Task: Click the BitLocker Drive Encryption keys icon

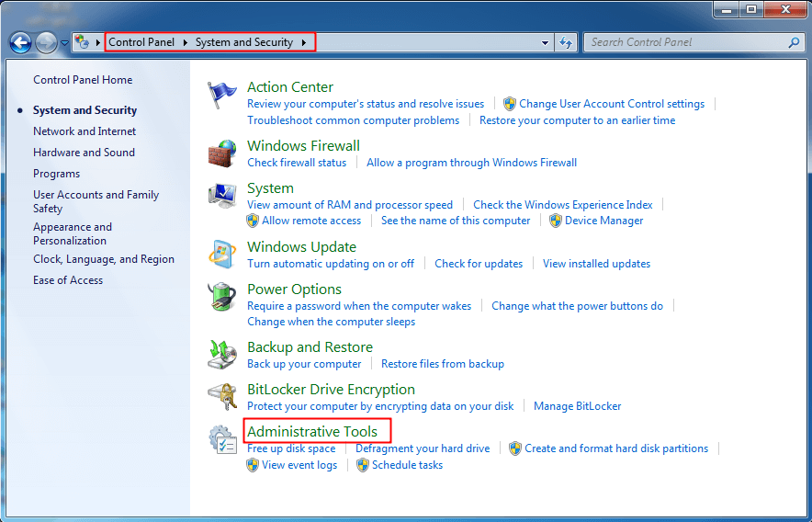Action: tap(222, 396)
